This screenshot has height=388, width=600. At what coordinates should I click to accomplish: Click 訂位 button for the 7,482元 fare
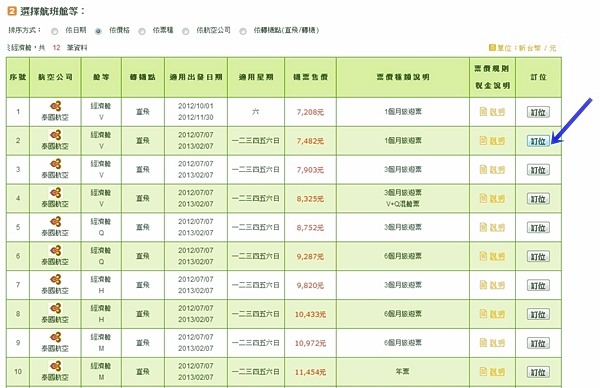coord(538,141)
